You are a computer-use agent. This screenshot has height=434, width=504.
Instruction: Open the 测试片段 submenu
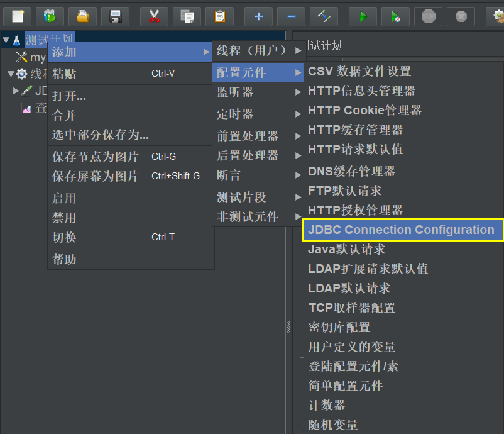[x=258, y=198]
